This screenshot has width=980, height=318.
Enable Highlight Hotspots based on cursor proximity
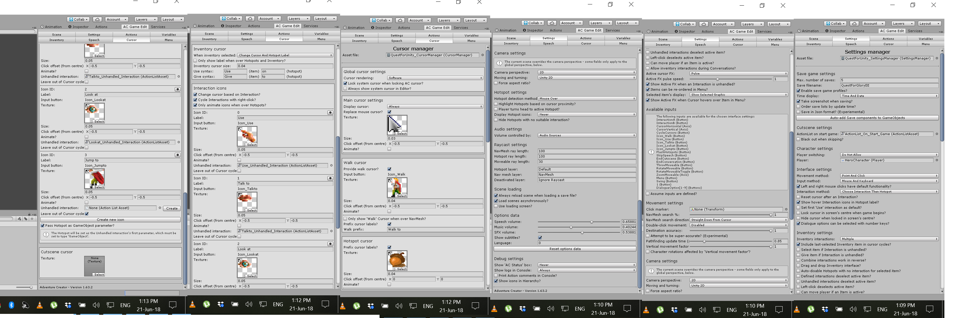496,104
